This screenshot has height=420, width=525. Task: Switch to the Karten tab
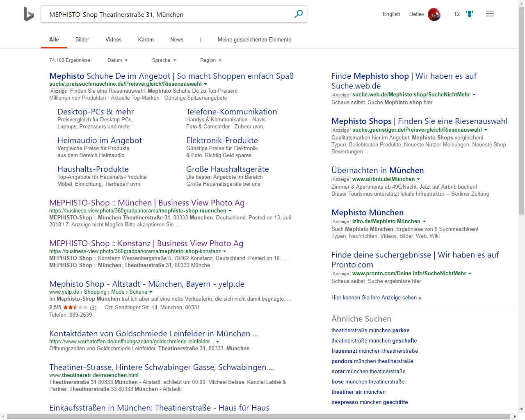(146, 40)
